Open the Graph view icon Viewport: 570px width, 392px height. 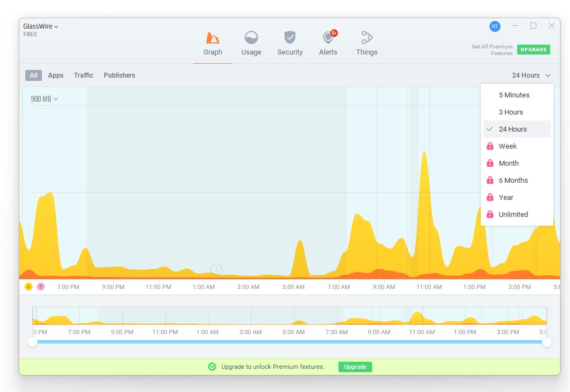(x=213, y=38)
